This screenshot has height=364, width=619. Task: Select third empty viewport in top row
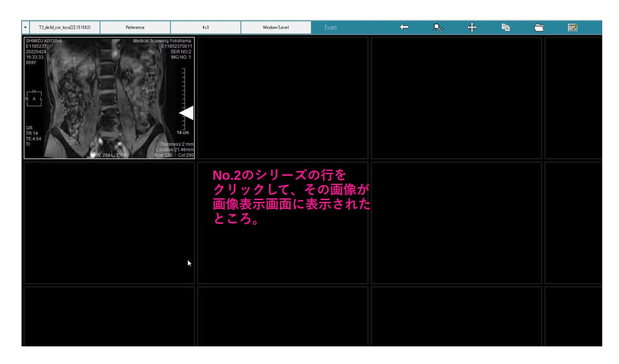pyautogui.click(x=456, y=98)
